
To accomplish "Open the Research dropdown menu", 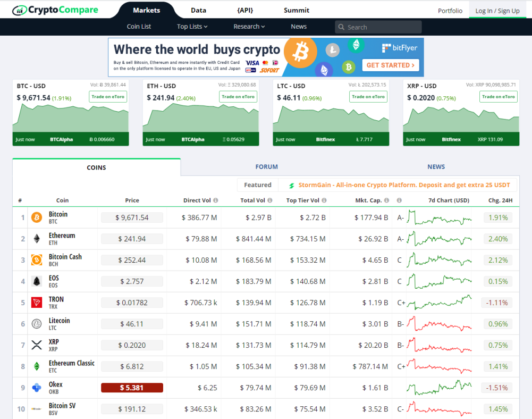I will coord(249,27).
